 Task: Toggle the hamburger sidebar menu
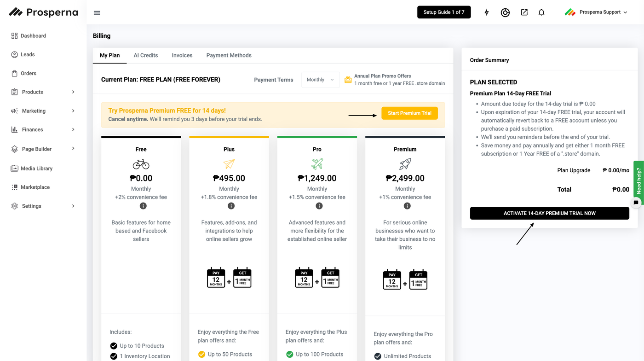(x=97, y=13)
